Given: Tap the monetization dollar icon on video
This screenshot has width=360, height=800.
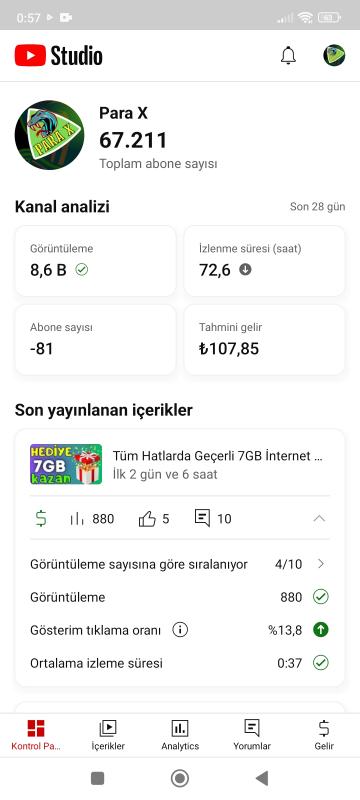Looking at the screenshot, I should coord(41,519).
